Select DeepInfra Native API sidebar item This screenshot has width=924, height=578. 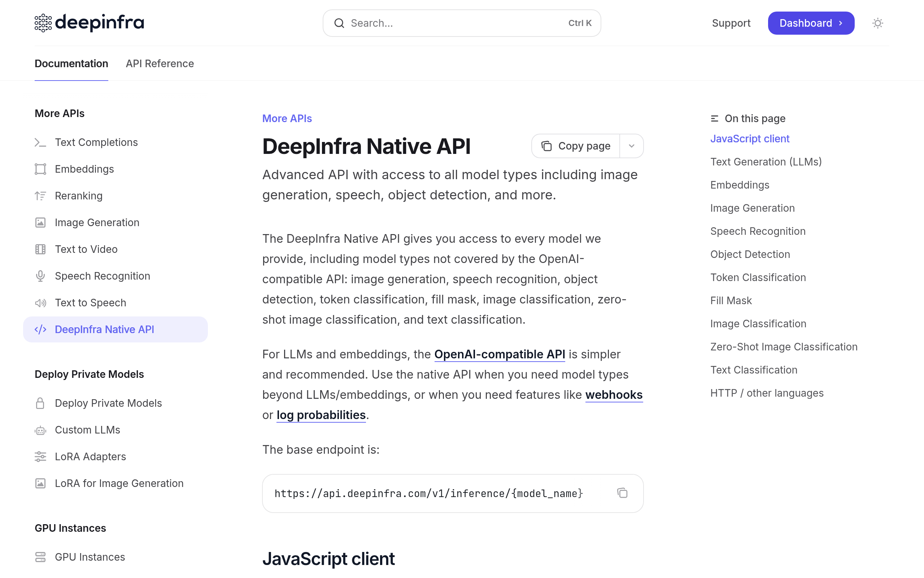click(x=115, y=329)
